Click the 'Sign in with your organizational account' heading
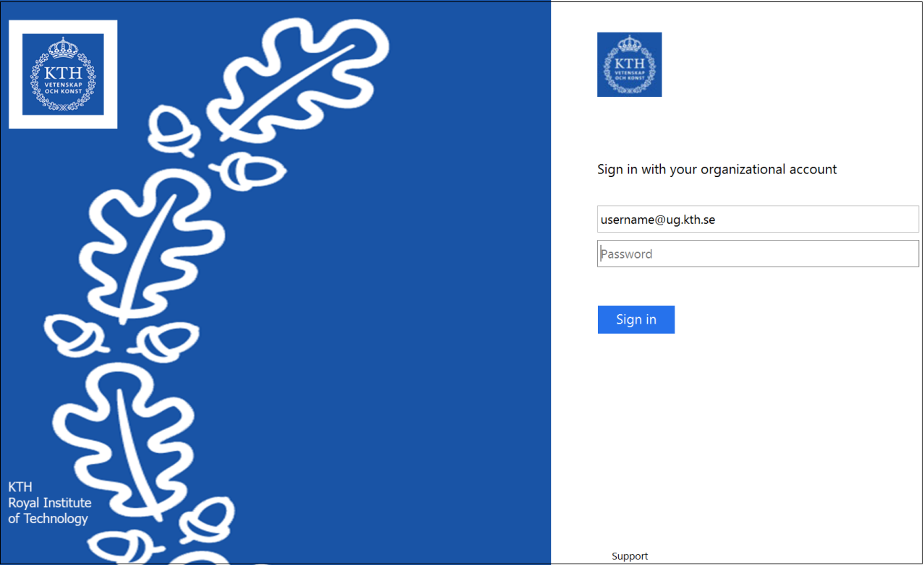This screenshot has width=924, height=565. (717, 169)
